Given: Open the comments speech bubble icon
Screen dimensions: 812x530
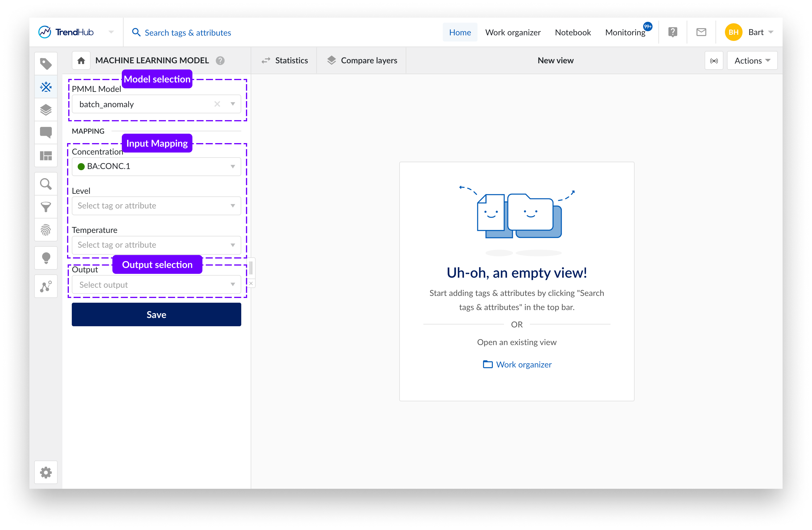Looking at the screenshot, I should pos(46,132).
